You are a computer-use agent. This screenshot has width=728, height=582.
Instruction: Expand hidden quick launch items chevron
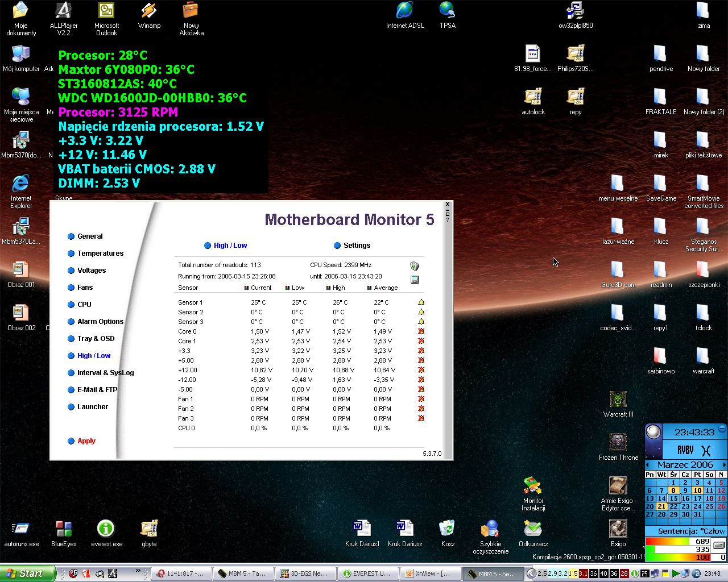coord(138,571)
